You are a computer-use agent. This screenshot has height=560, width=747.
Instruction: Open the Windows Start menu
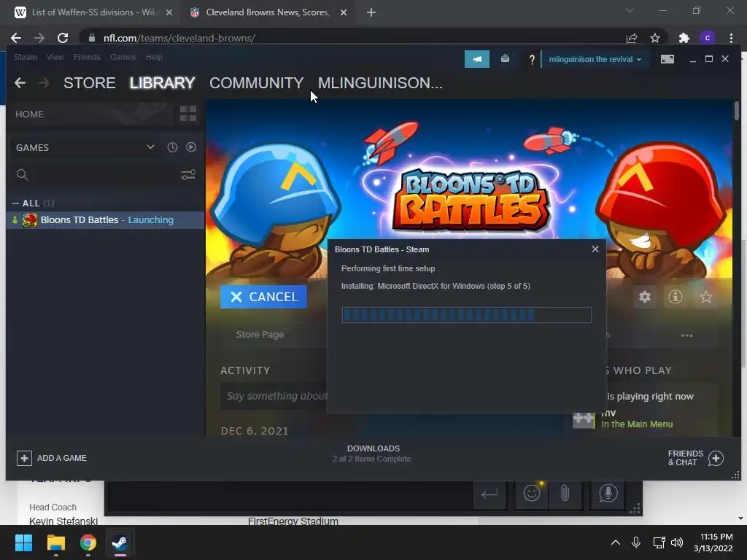pos(23,542)
